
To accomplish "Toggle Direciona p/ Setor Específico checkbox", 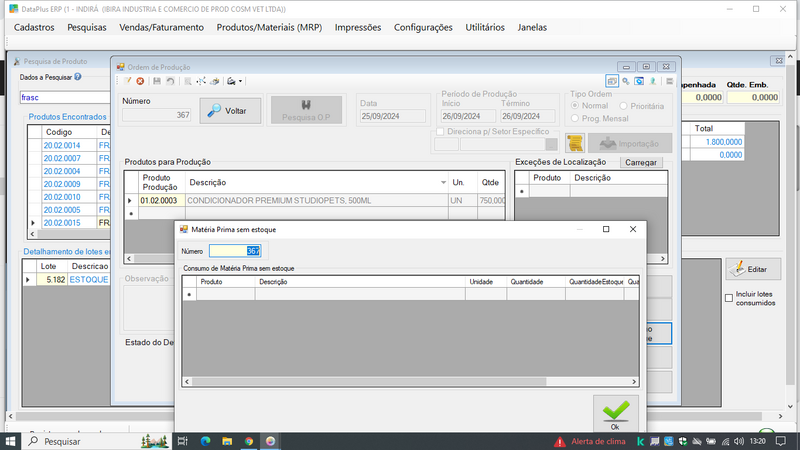I will click(440, 132).
